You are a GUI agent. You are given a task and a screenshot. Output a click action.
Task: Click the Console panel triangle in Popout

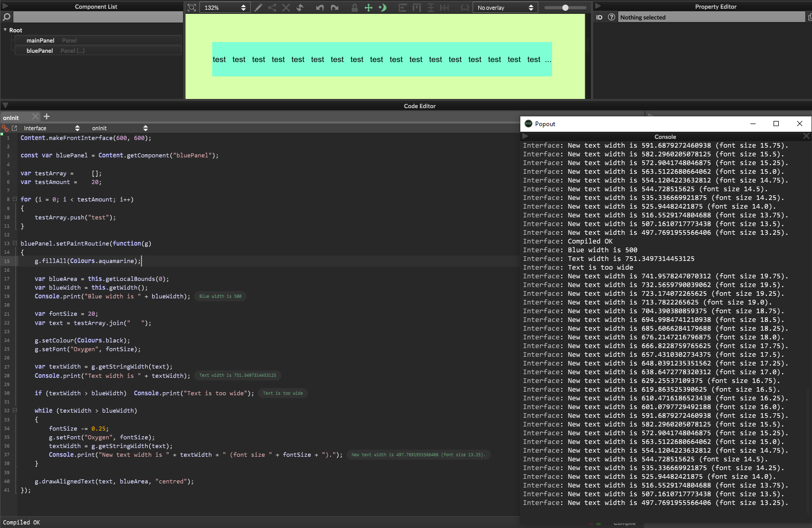click(x=525, y=137)
